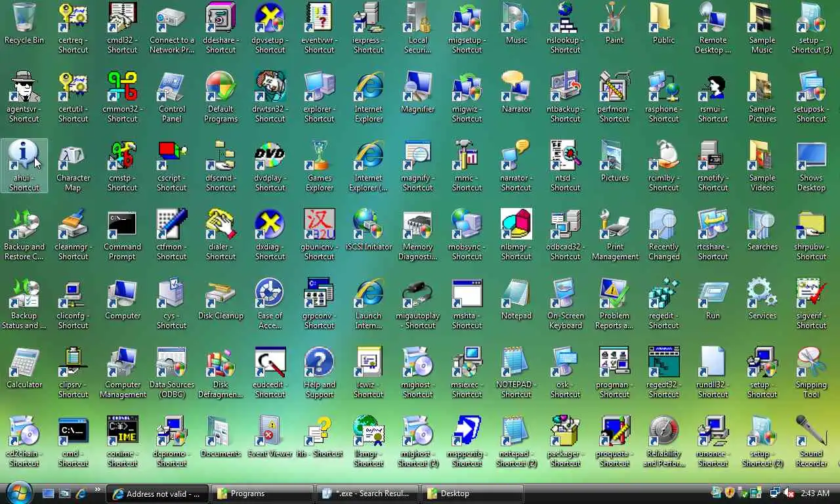Select the Memory Diagnostics icon
The height and width of the screenshot is (504, 840).
[x=418, y=235]
